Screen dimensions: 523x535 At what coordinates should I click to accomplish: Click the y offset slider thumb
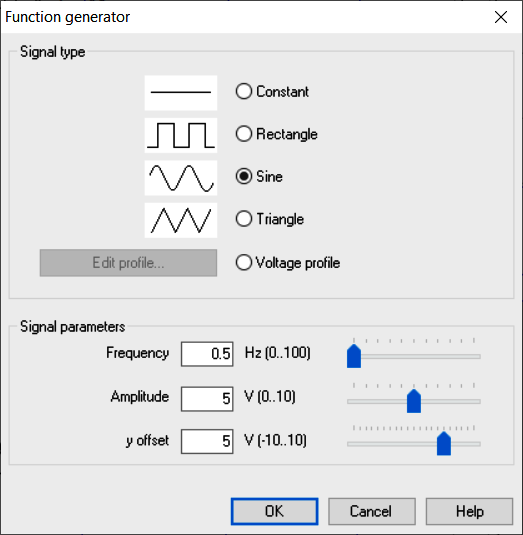click(x=444, y=444)
